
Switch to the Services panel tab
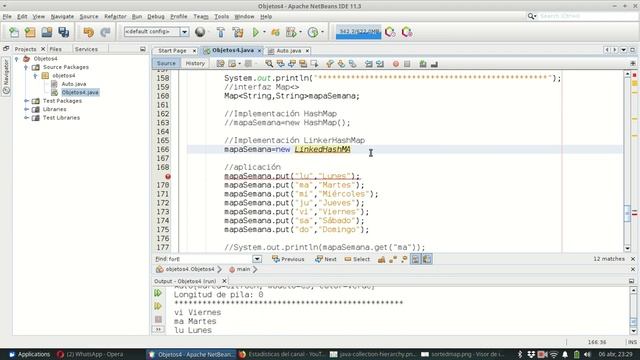[x=86, y=49]
